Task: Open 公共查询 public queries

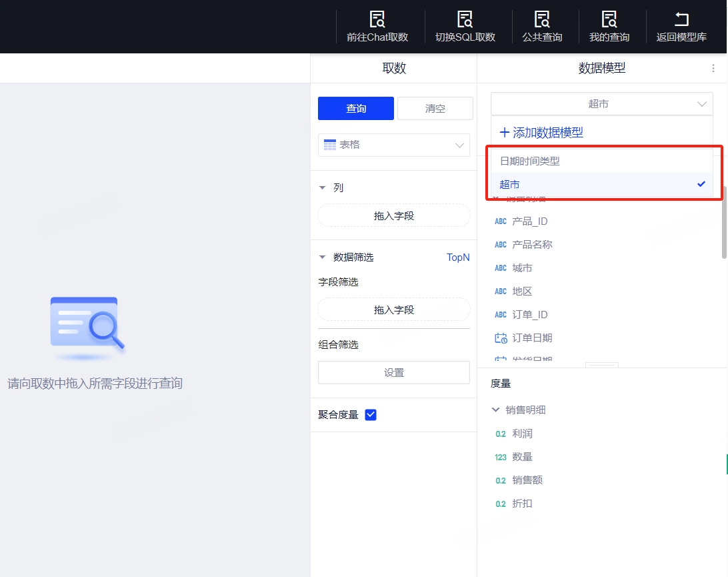Action: pos(542,27)
